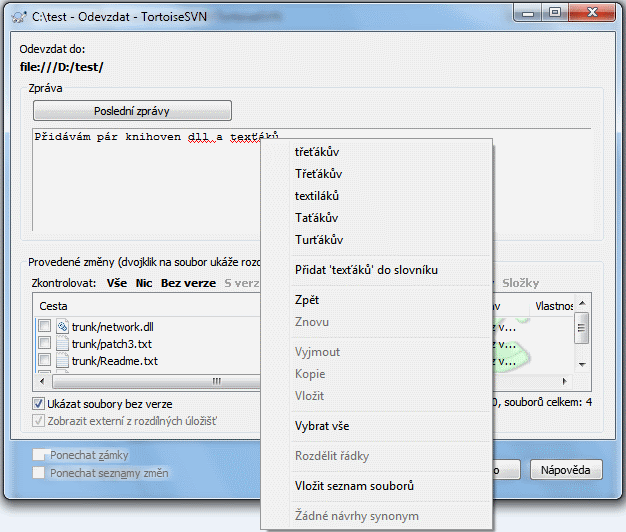Choose suggestion 'třeťákův' in lowercase

pos(376,152)
